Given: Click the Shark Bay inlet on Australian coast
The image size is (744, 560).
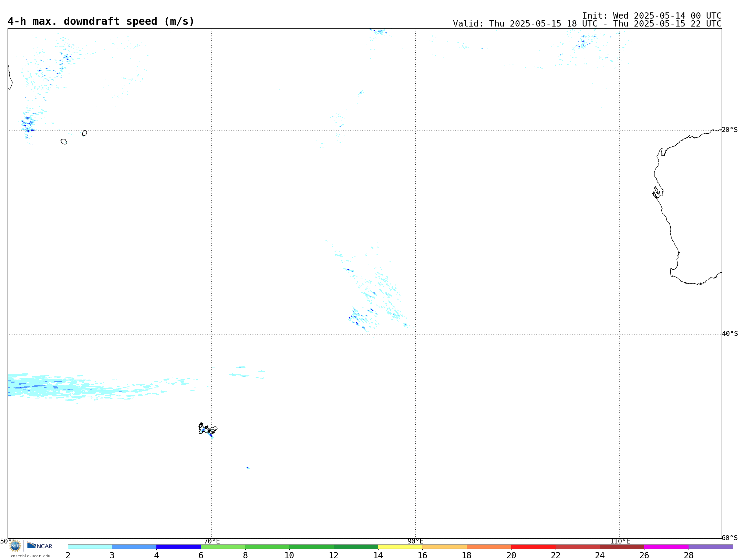Looking at the screenshot, I should (x=658, y=192).
